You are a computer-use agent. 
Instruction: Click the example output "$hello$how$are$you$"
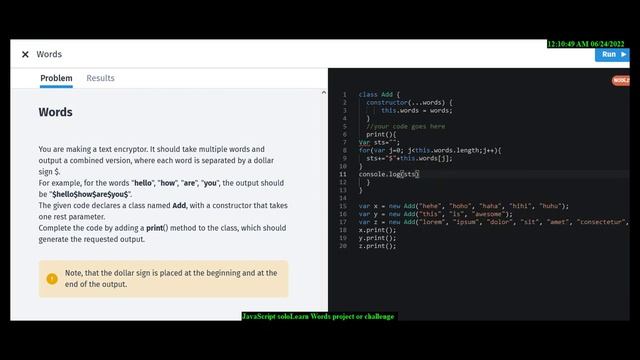click(90, 194)
